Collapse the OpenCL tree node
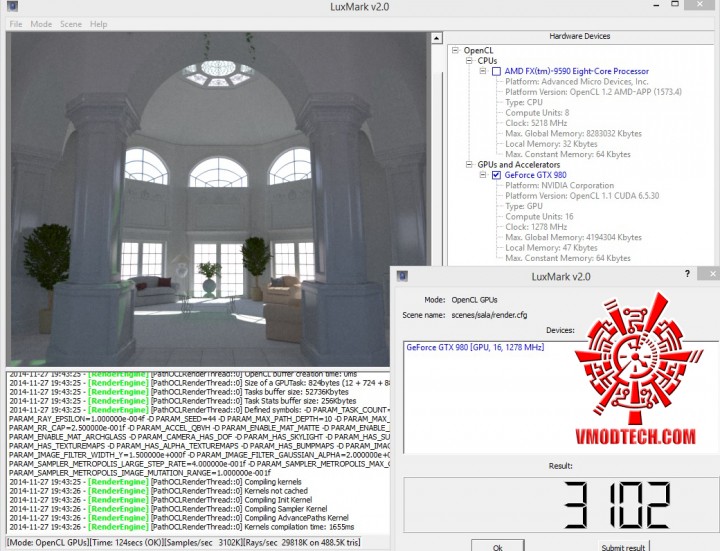 (455, 50)
